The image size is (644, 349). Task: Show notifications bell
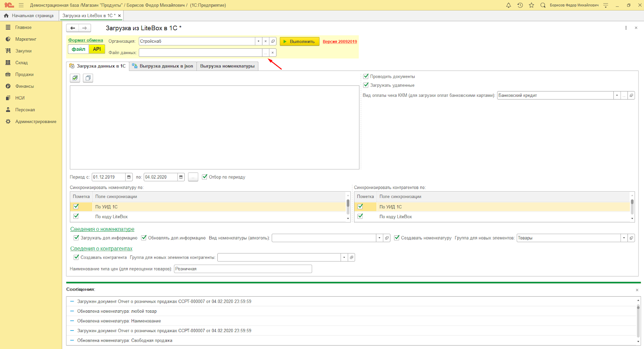coord(509,5)
